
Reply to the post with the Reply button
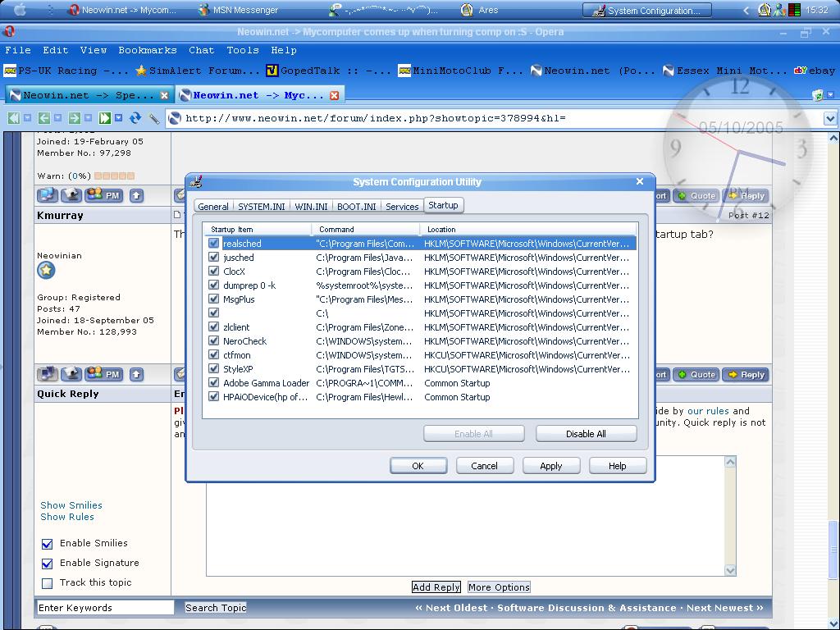746,374
